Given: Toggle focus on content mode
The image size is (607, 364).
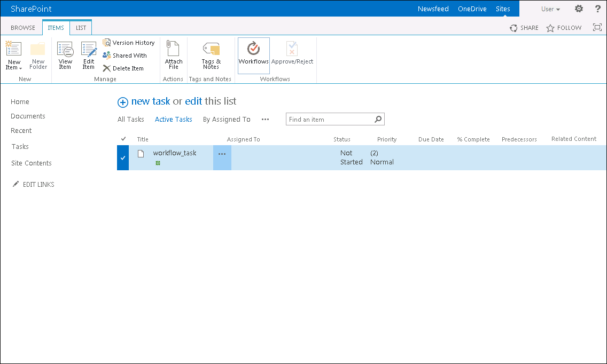Looking at the screenshot, I should click(597, 28).
